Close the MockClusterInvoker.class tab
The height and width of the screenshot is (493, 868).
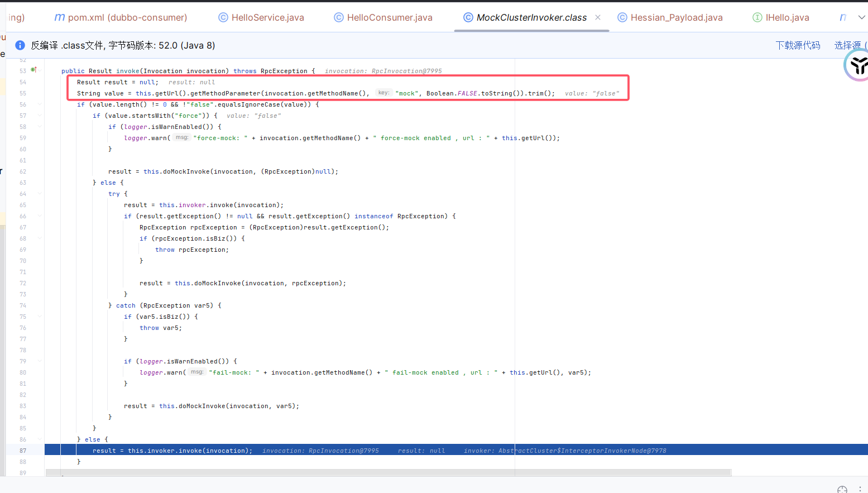tap(598, 17)
